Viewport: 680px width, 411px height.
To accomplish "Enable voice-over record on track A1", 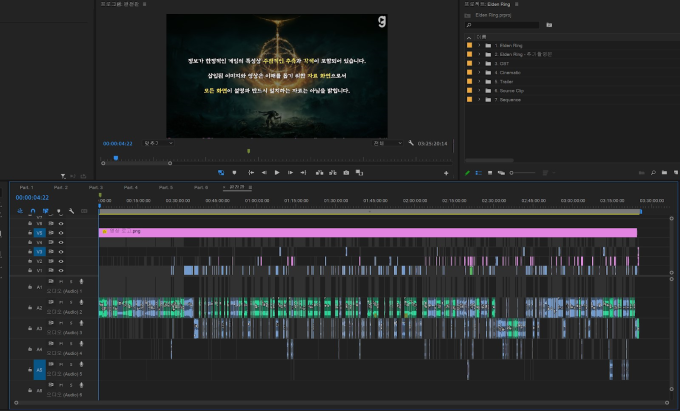I will click(x=81, y=282).
